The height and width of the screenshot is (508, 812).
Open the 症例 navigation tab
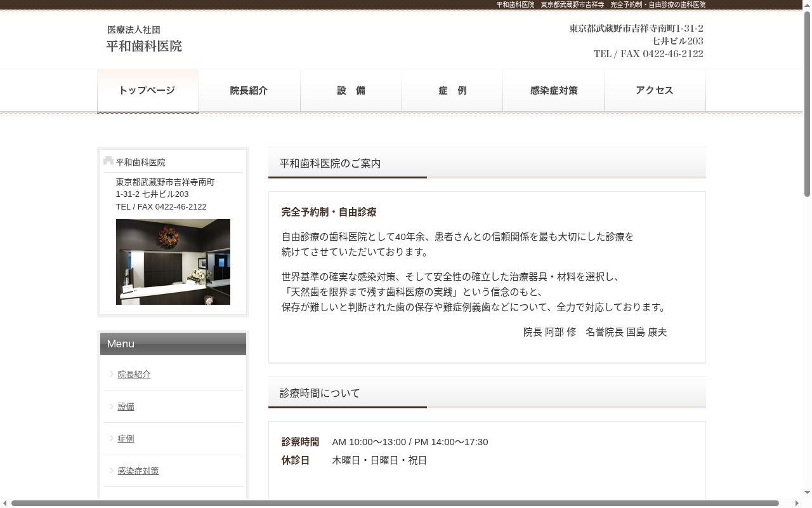click(x=452, y=91)
